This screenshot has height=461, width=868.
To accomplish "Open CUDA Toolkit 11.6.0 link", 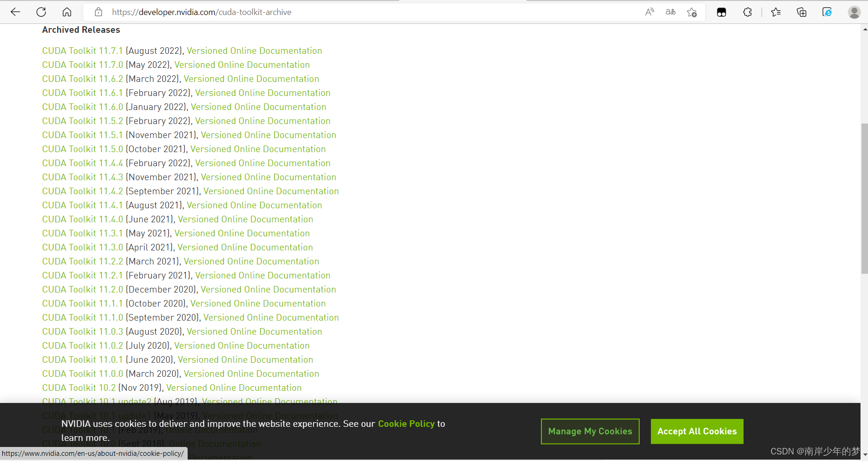I will [x=82, y=107].
